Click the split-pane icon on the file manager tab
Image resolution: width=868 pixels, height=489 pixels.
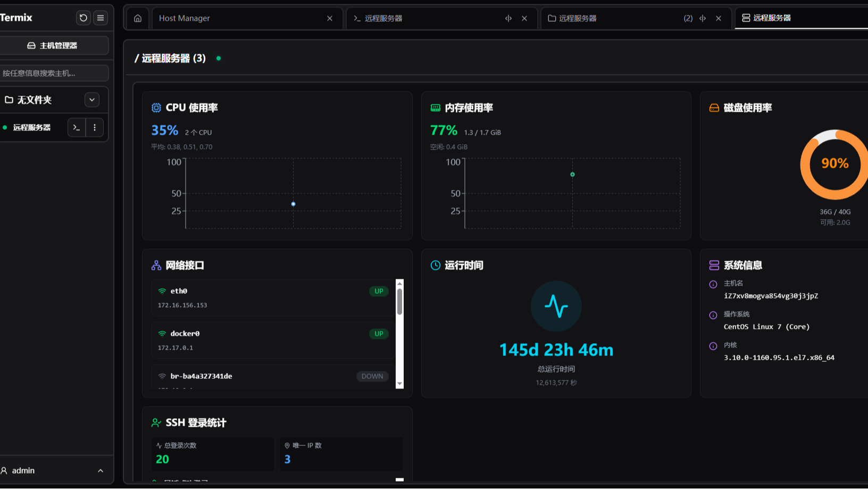(702, 18)
